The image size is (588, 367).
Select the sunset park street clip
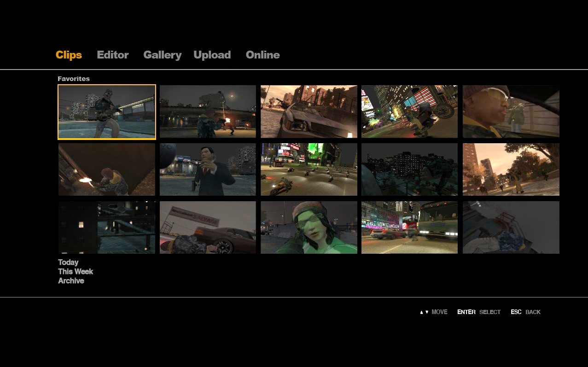pos(511,169)
